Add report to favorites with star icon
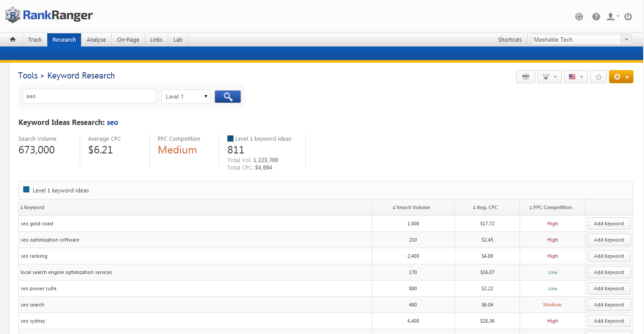Viewport: 644px width, 334px height. pos(598,77)
